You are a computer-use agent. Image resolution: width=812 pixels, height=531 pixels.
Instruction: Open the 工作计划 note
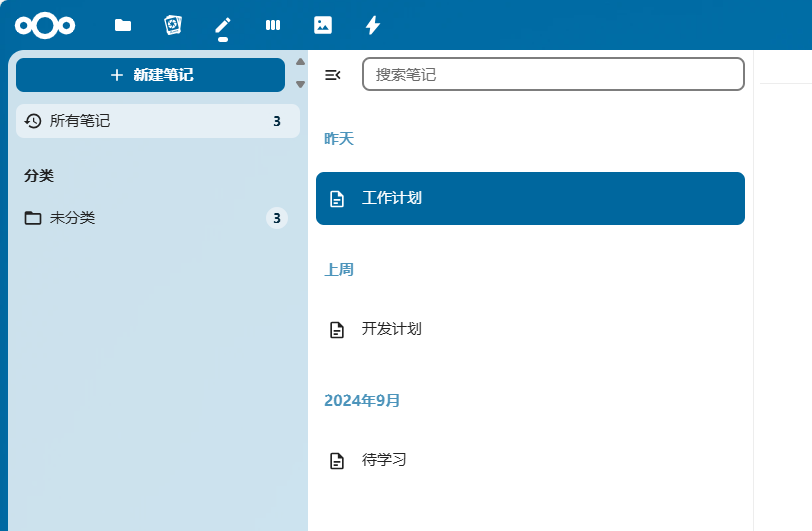pyautogui.click(x=530, y=198)
